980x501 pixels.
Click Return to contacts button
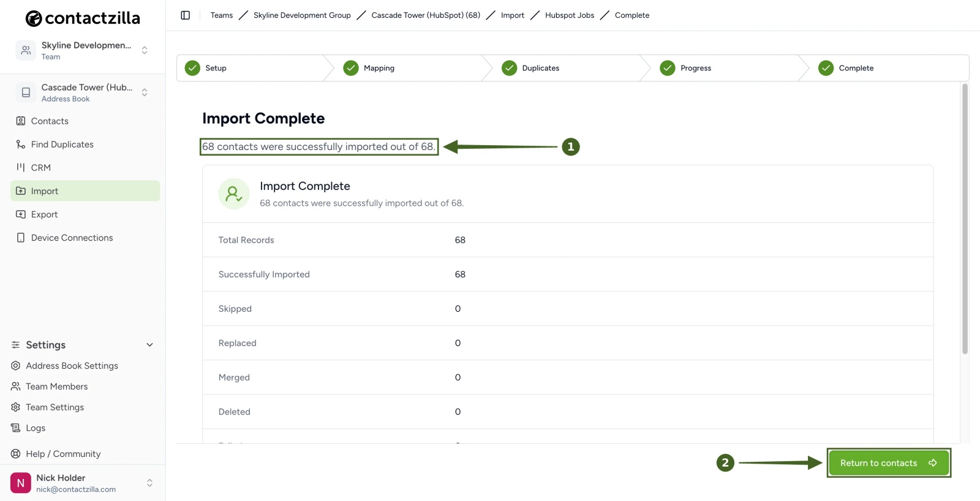pyautogui.click(x=889, y=463)
